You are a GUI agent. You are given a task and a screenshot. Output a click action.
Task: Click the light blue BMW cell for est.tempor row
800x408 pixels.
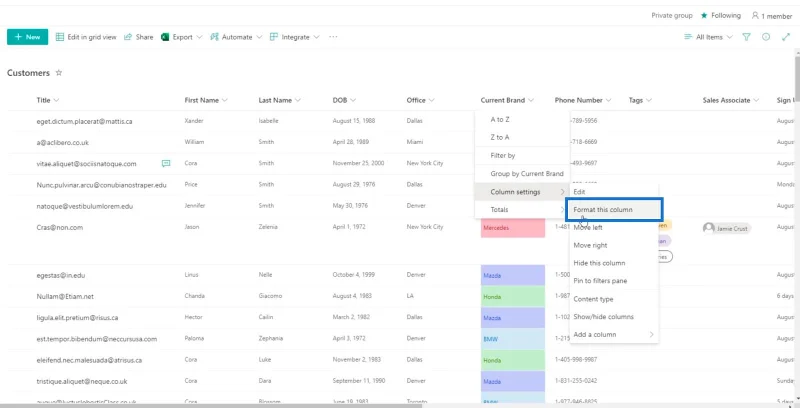point(513,339)
